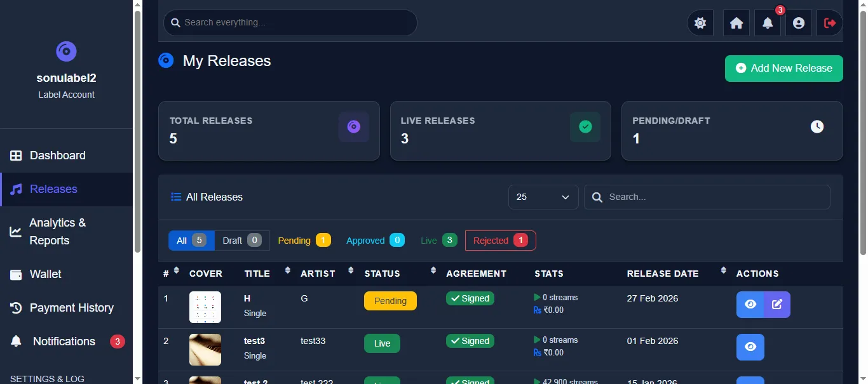
Task: Click the Pending/Draft clock icon
Action: pos(817,127)
